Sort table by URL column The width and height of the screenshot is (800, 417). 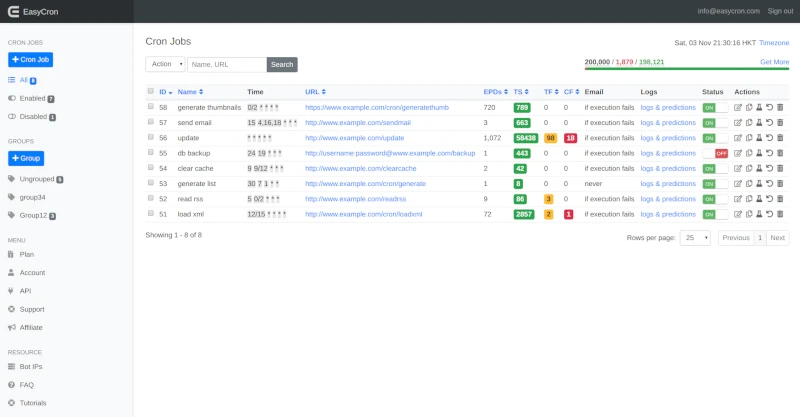coord(315,92)
